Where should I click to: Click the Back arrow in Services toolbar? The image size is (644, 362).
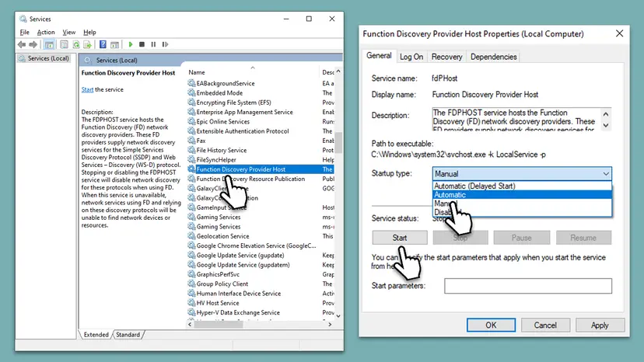(x=21, y=44)
